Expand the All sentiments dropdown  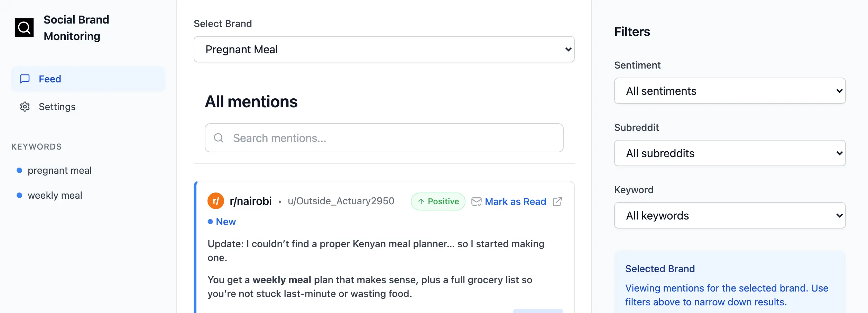[730, 91]
